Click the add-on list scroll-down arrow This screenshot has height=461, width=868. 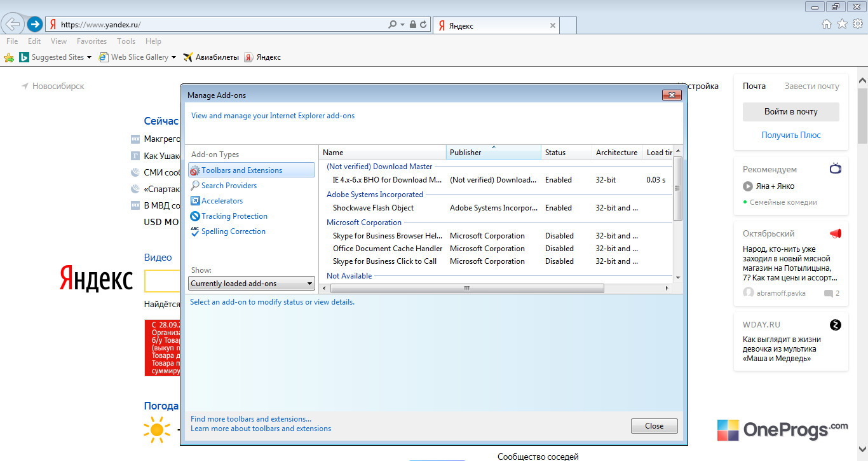[677, 277]
